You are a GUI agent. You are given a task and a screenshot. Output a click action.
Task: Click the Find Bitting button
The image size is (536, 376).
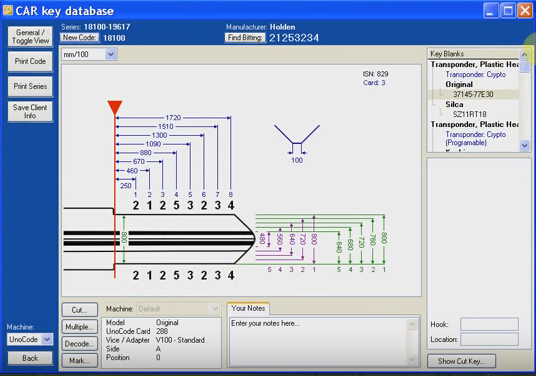click(245, 38)
